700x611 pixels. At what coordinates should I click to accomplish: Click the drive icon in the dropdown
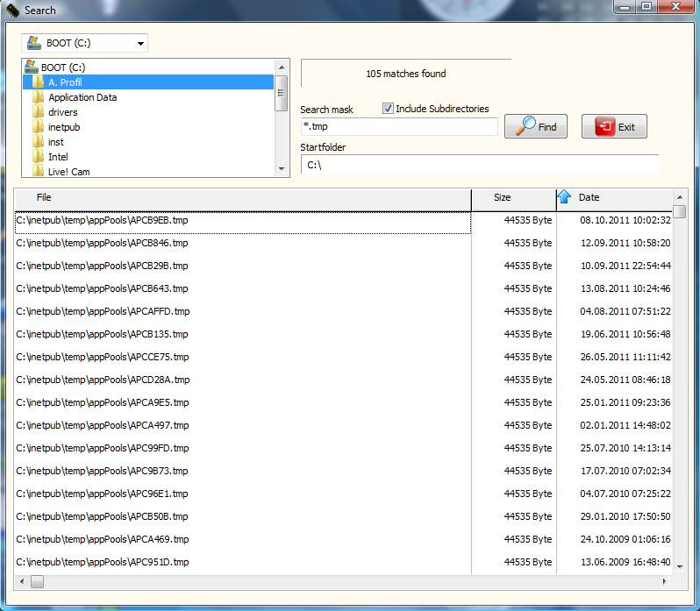point(34,43)
